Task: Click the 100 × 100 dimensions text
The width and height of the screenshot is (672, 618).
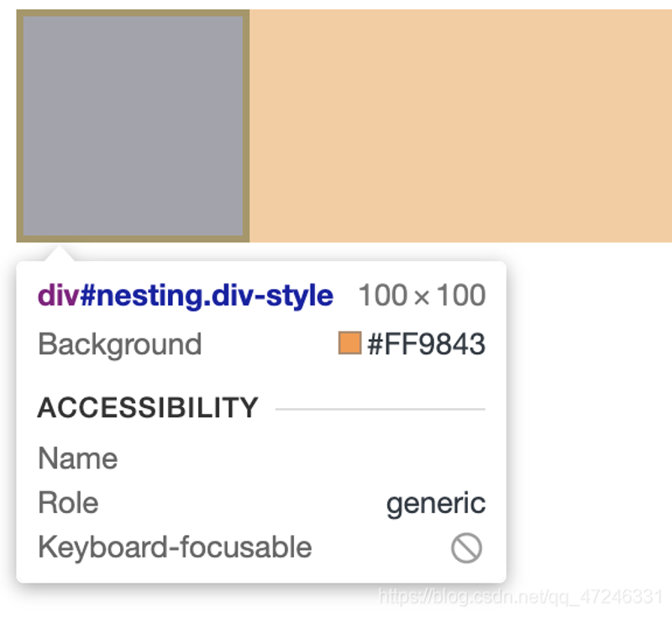Action: 422,295
